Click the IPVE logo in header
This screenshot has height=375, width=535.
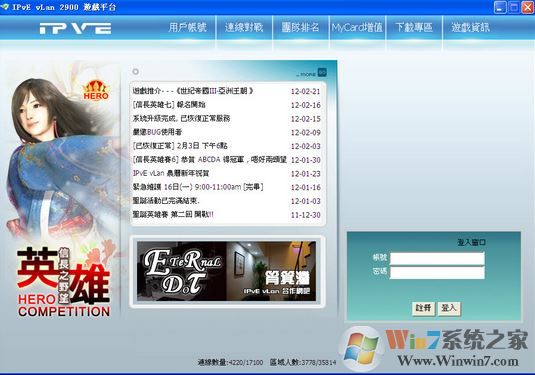[x=75, y=28]
